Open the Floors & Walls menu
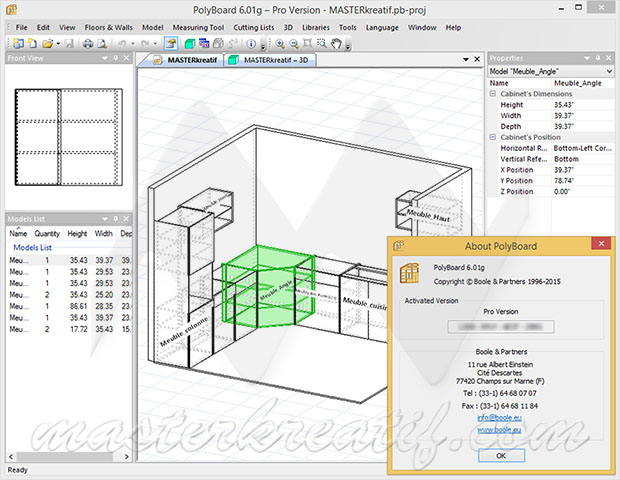Screen dimensions: 620x480 (108, 28)
